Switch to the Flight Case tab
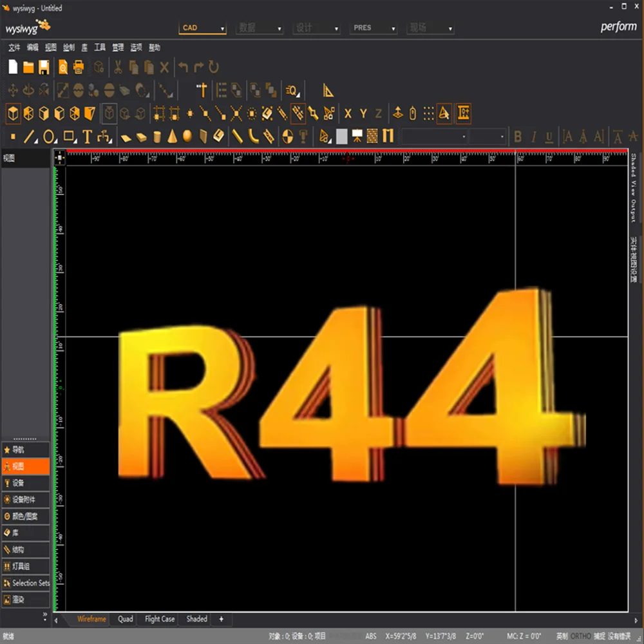644x644 pixels. (160, 619)
